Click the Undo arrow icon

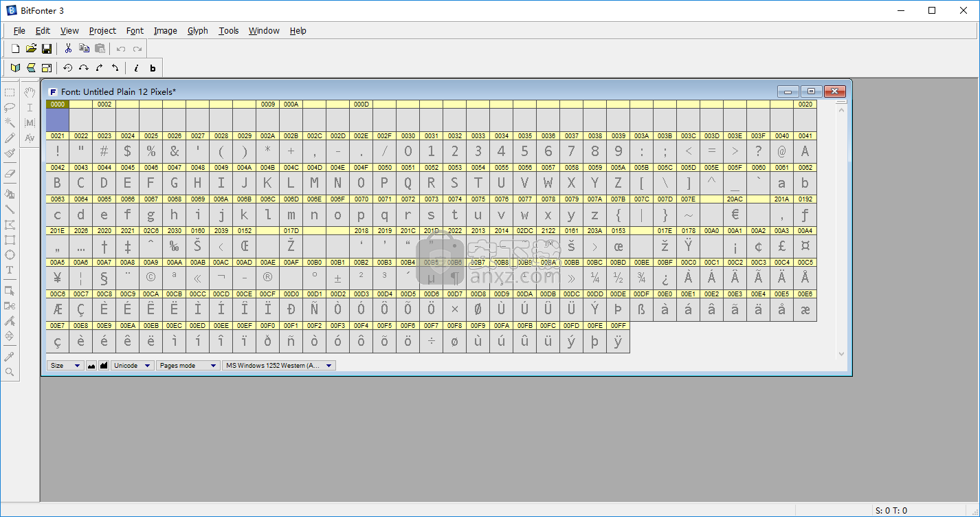[x=121, y=49]
